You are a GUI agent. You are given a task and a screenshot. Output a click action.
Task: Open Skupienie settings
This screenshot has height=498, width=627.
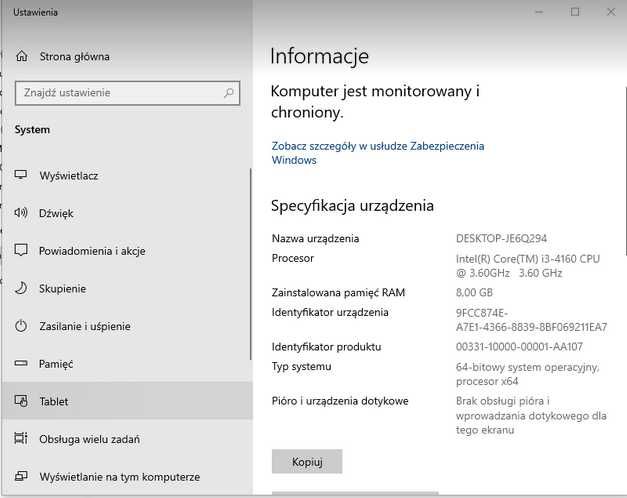[x=126, y=288]
